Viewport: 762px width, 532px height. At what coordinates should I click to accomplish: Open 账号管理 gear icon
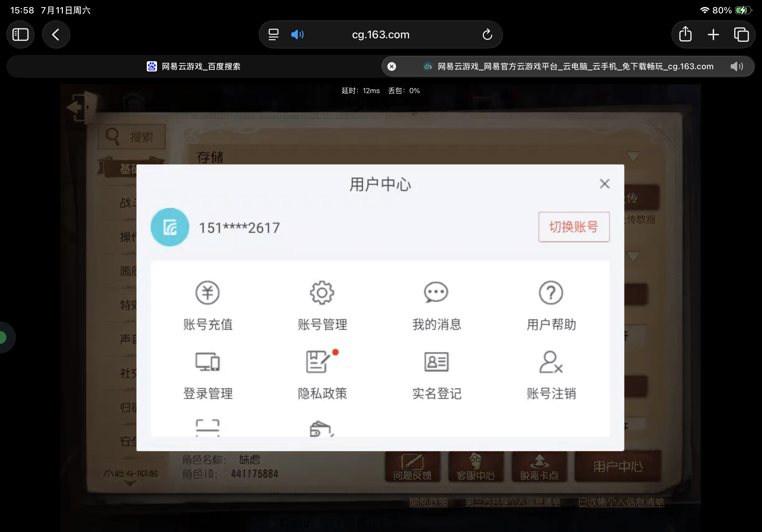click(x=322, y=292)
